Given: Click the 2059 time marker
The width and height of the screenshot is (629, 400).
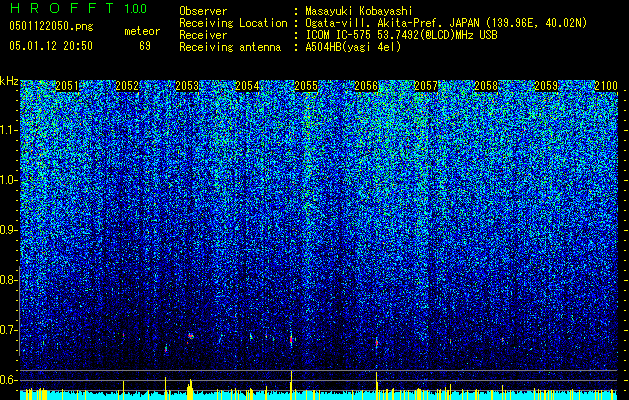Looking at the screenshot, I should [x=546, y=86].
